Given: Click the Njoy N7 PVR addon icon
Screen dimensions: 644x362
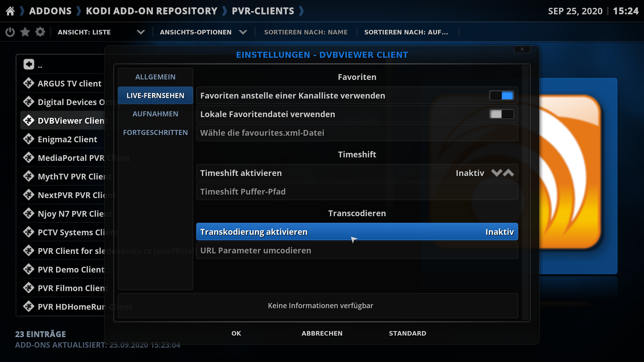Looking at the screenshot, I should point(29,213).
